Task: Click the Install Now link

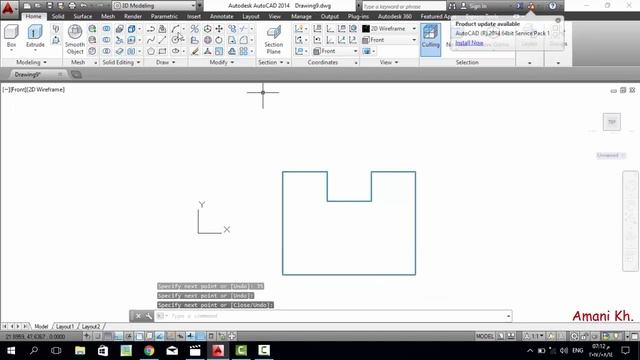Action: 469,43
